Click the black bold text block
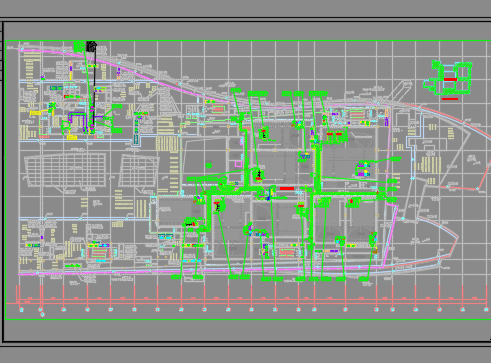Image resolution: width=491 pixels, height=363 pixels. [x=91, y=46]
